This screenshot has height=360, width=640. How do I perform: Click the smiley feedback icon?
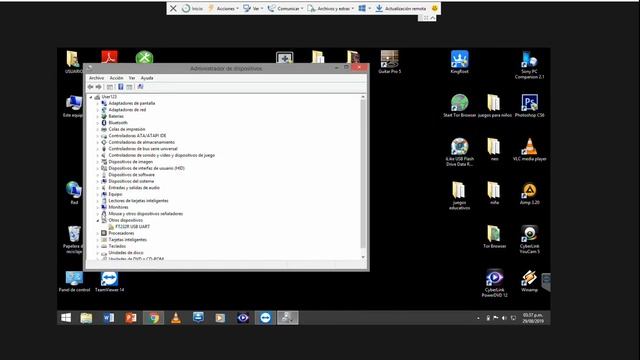pos(435,8)
